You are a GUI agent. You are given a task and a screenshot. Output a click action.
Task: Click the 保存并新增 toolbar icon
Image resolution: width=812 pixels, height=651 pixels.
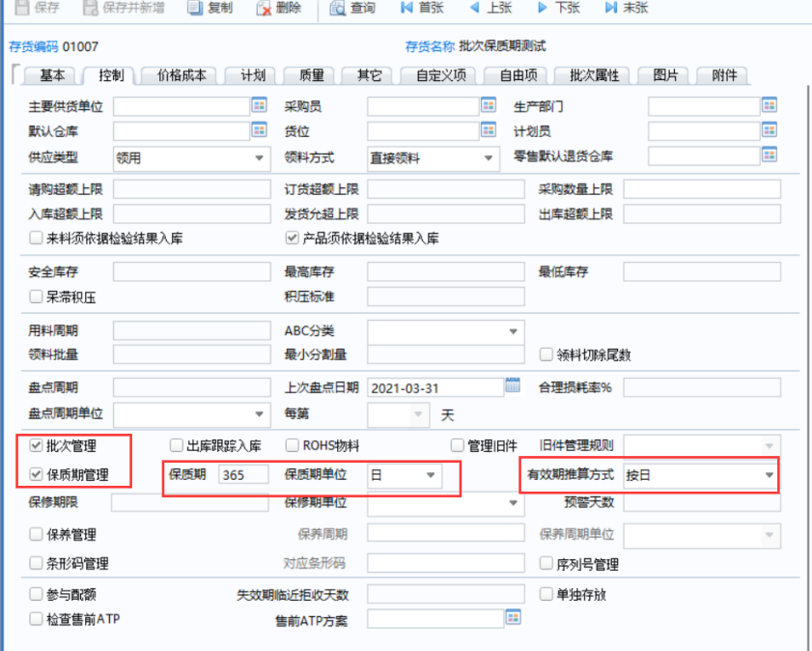[x=91, y=8]
